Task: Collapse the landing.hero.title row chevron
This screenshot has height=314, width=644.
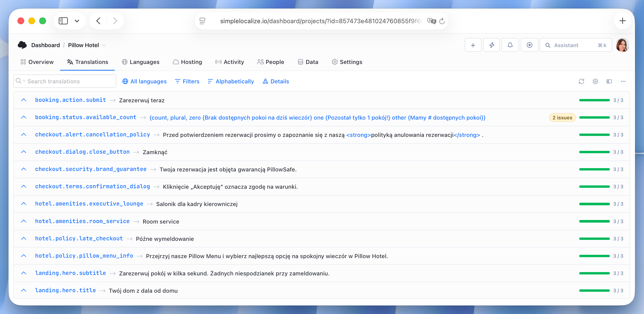Action: click(x=24, y=290)
